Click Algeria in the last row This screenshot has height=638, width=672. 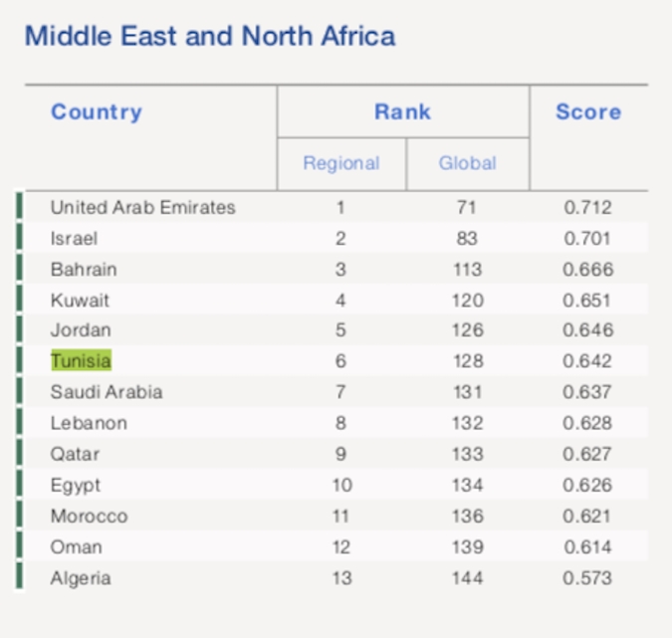coord(81,578)
